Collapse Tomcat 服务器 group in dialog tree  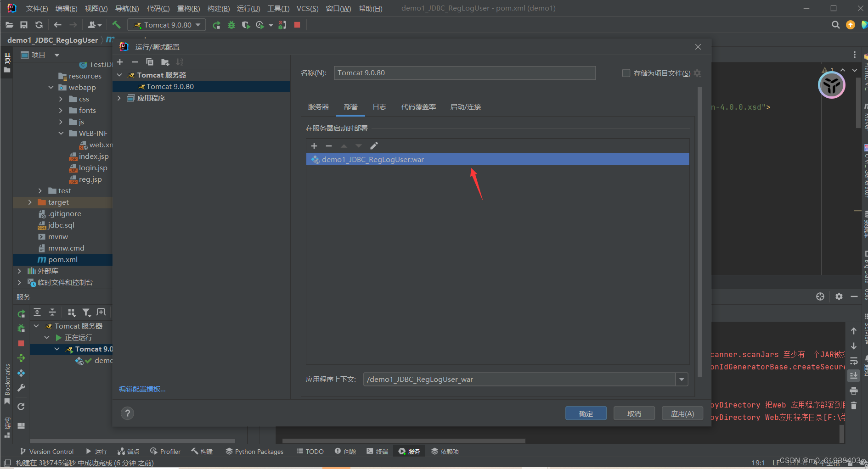[x=119, y=75]
